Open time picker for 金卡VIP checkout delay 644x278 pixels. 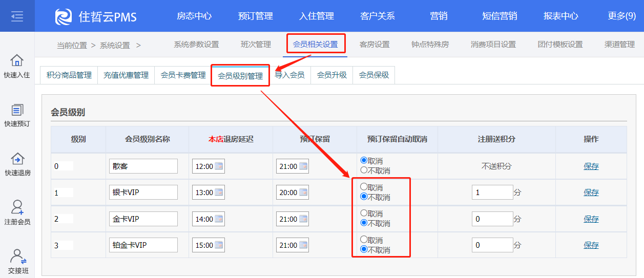(219, 219)
